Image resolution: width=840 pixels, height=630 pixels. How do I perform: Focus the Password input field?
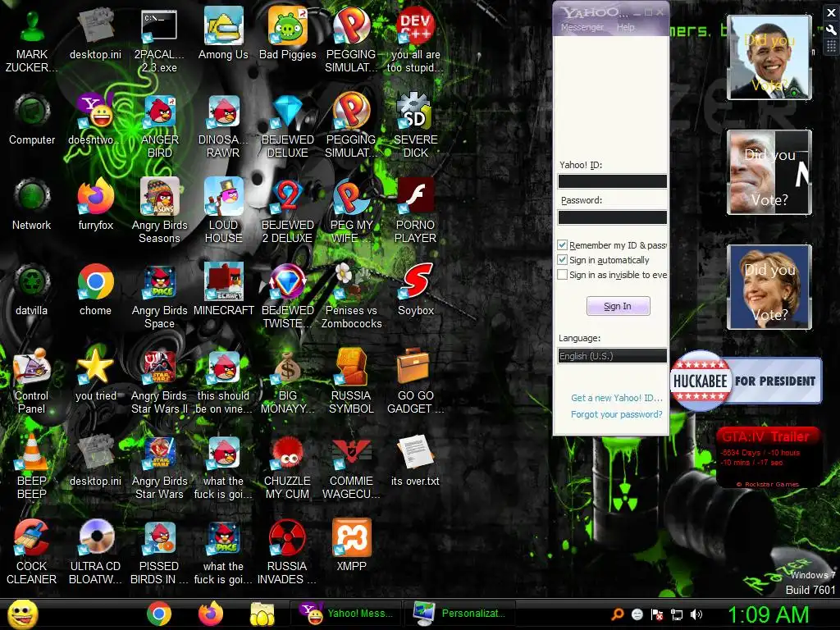pyautogui.click(x=612, y=217)
